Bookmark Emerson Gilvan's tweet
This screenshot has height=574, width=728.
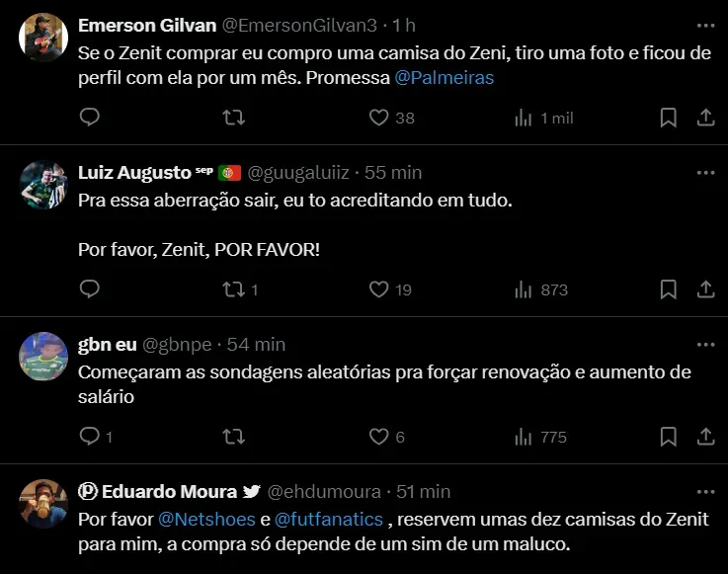tap(668, 118)
